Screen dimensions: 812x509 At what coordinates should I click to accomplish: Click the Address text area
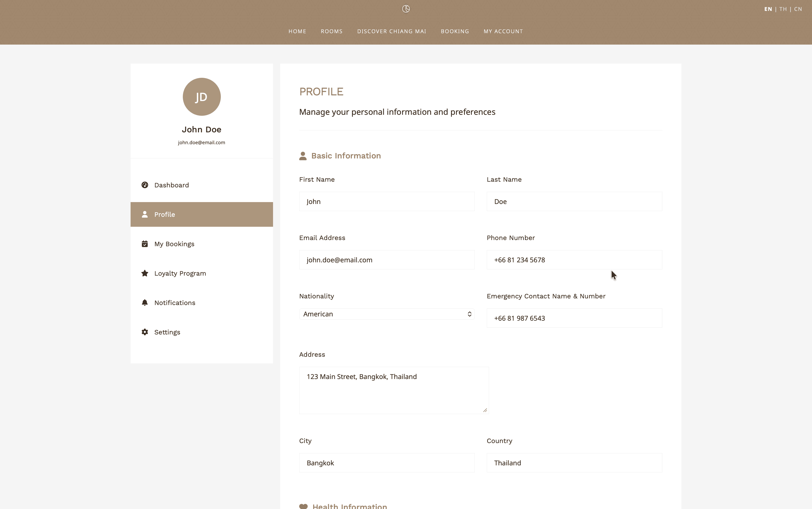pyautogui.click(x=394, y=390)
